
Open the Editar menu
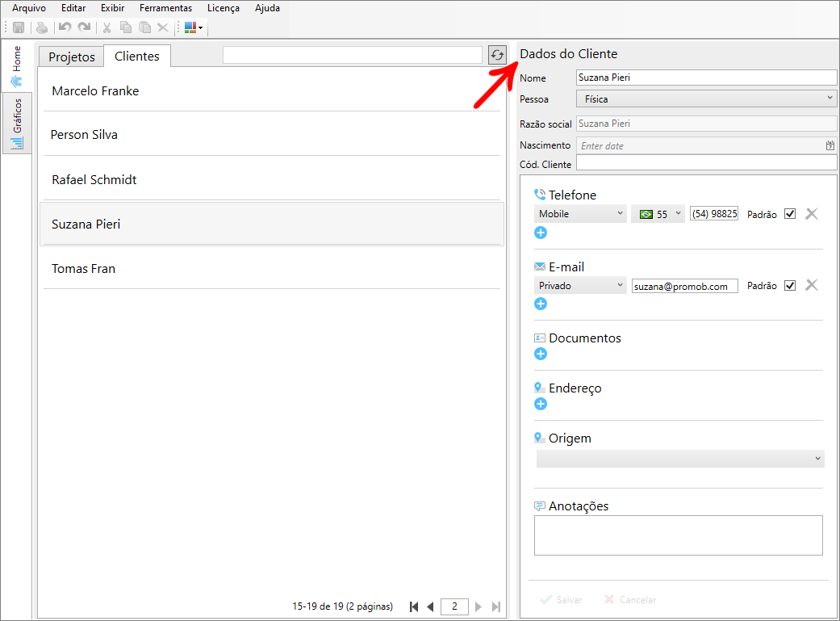73,8
